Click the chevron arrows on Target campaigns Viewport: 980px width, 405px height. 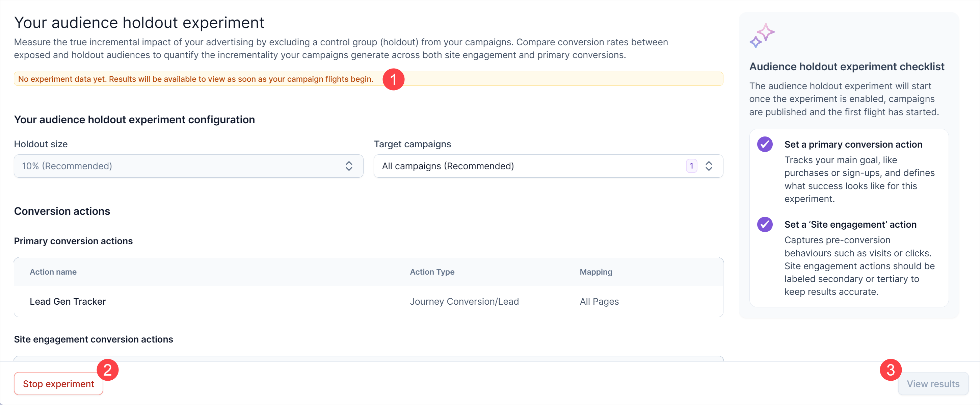(x=709, y=166)
